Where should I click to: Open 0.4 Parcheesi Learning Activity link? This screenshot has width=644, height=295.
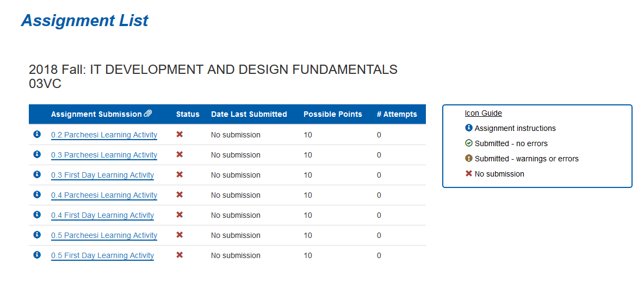coord(104,195)
